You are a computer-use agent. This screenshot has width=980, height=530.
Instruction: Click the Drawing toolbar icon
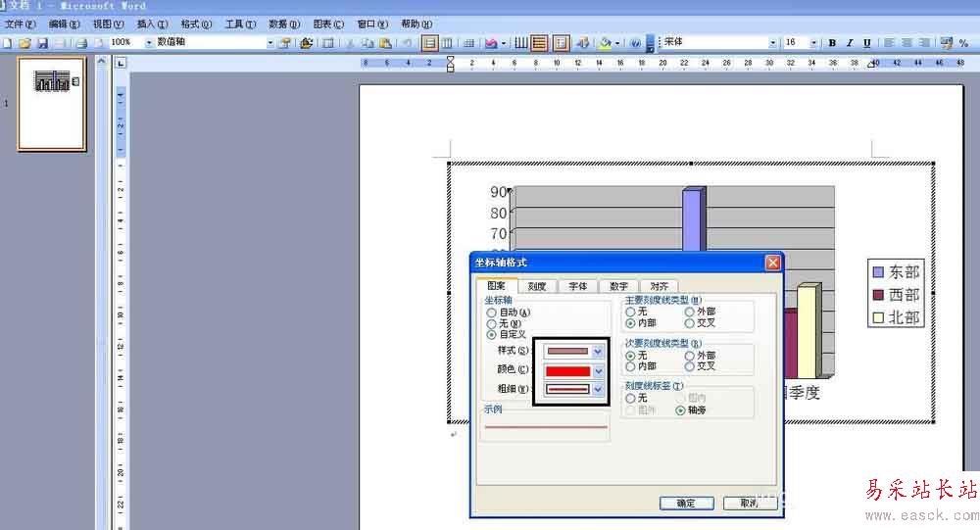(583, 43)
